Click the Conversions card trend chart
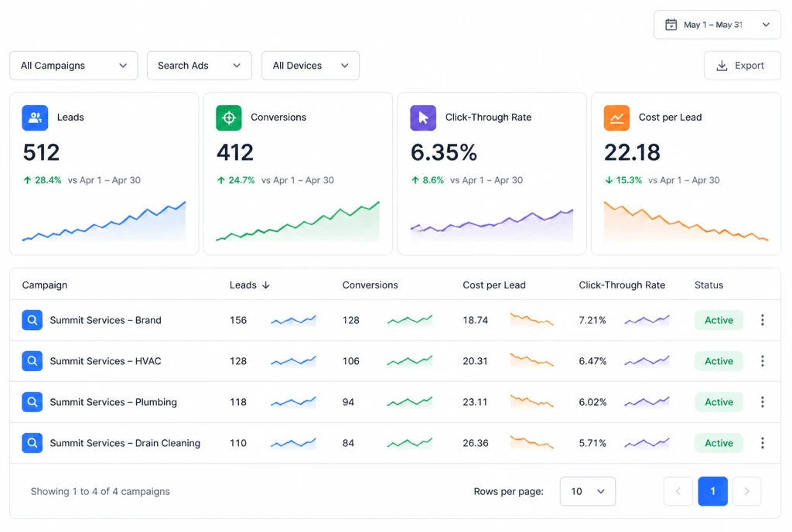This screenshot has width=792, height=532. (298, 221)
